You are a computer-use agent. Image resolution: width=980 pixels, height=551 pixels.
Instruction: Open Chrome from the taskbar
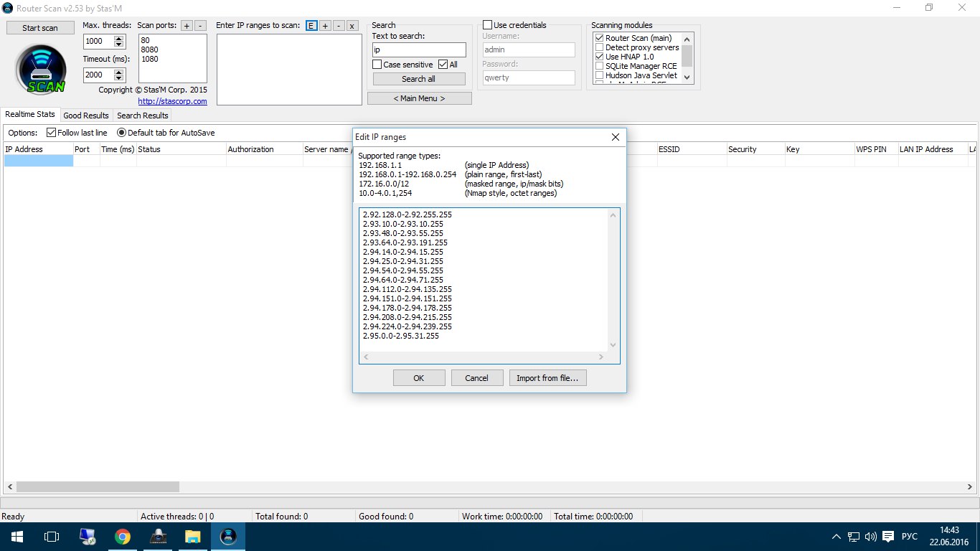click(x=123, y=537)
